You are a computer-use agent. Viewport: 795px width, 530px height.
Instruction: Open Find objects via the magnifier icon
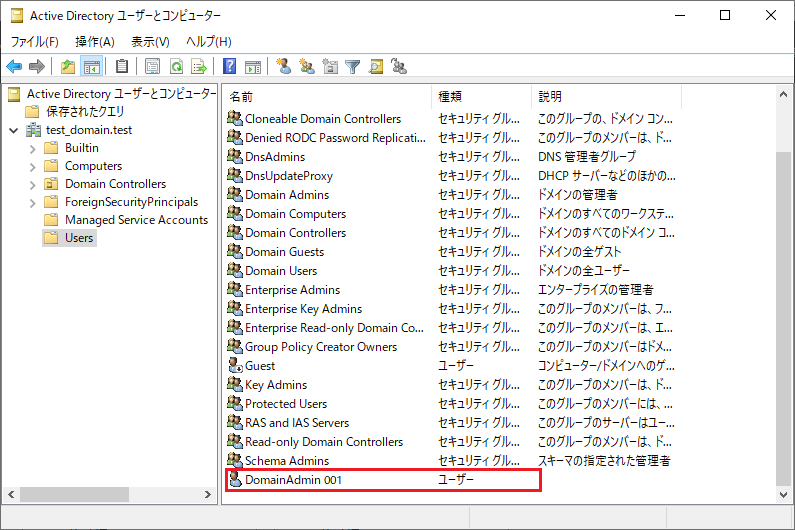pos(376,66)
